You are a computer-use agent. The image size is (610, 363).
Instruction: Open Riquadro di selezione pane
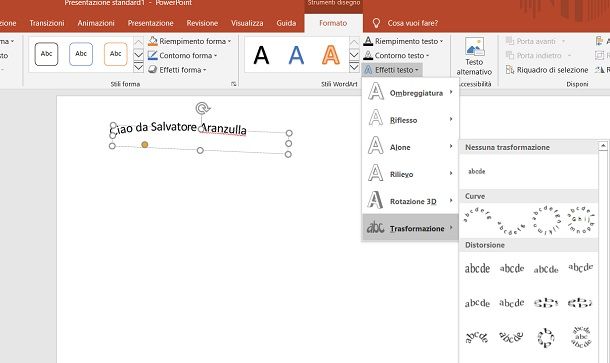tap(547, 70)
